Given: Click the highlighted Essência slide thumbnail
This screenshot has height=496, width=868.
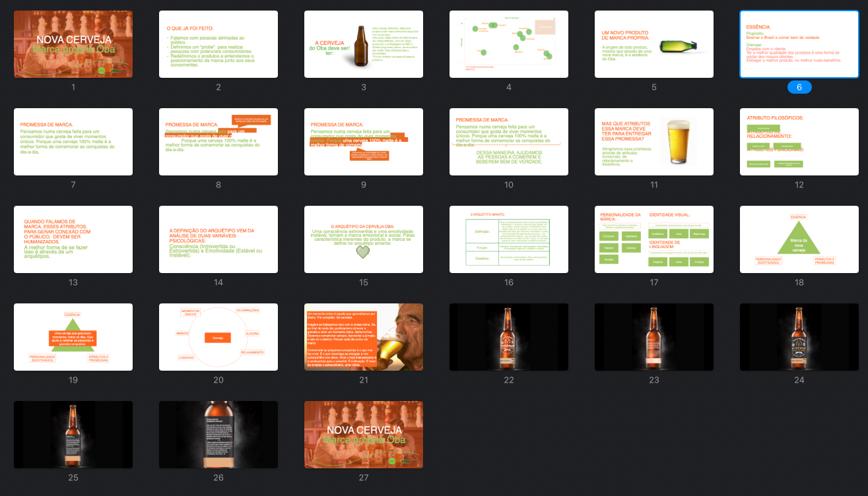Looking at the screenshot, I should click(799, 44).
